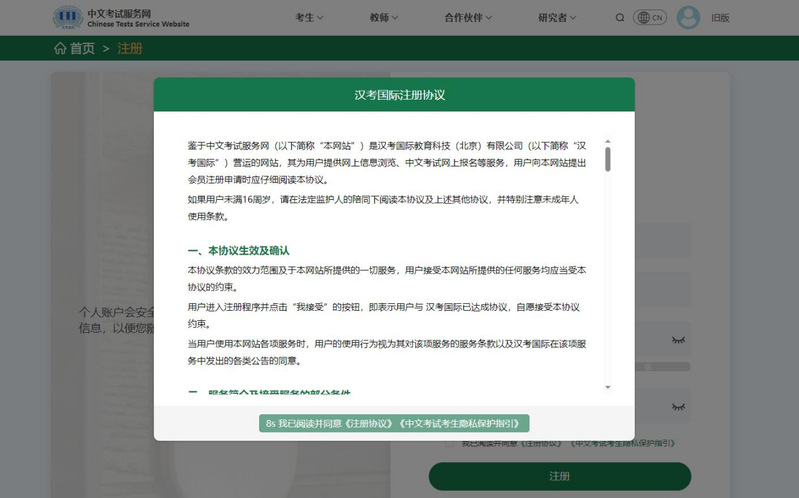Expand the 考生 menu

point(309,17)
